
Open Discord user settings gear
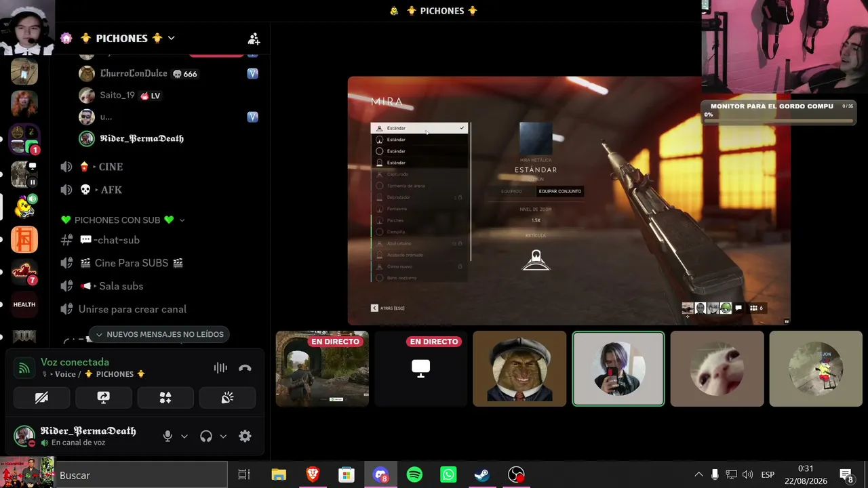pos(245,436)
